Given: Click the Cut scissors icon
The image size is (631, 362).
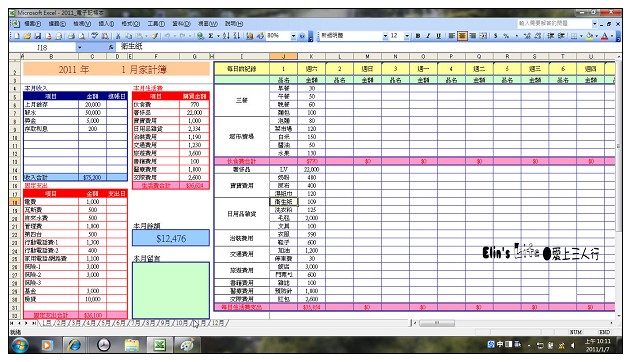Looking at the screenshot, I should coord(118,36).
